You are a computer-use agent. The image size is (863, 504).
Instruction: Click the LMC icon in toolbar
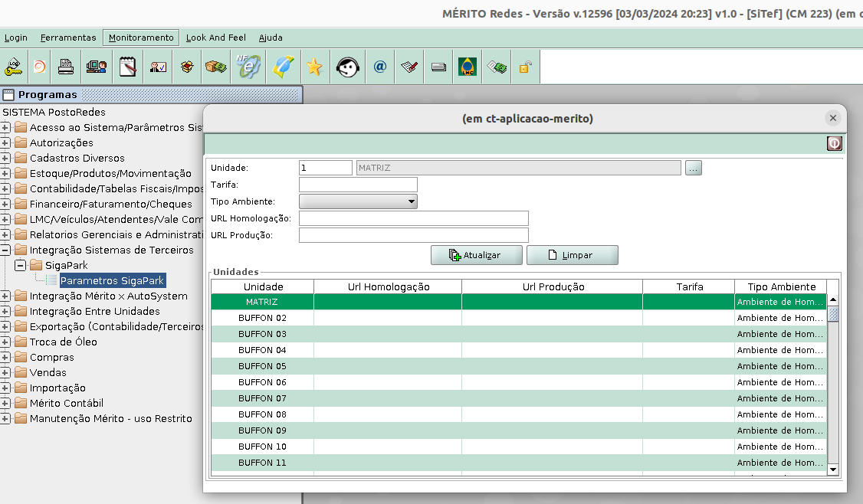tap(467, 67)
